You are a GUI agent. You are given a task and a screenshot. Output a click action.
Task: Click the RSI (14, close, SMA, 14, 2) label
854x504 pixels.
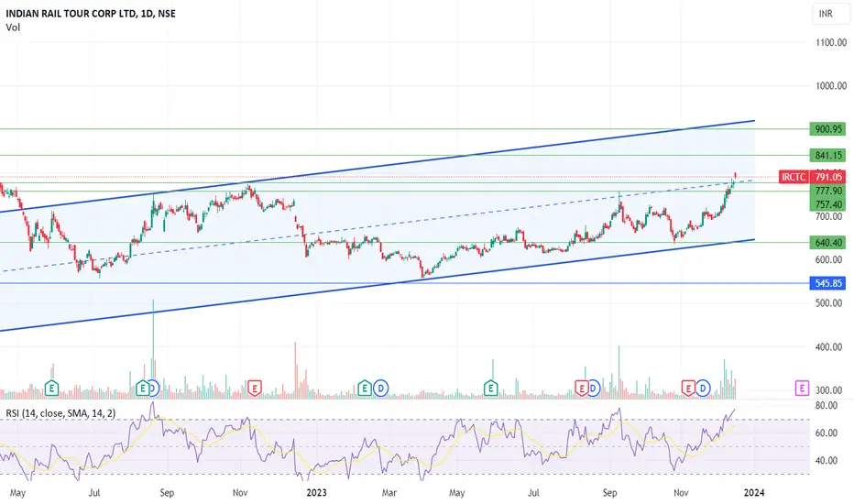(x=60, y=413)
